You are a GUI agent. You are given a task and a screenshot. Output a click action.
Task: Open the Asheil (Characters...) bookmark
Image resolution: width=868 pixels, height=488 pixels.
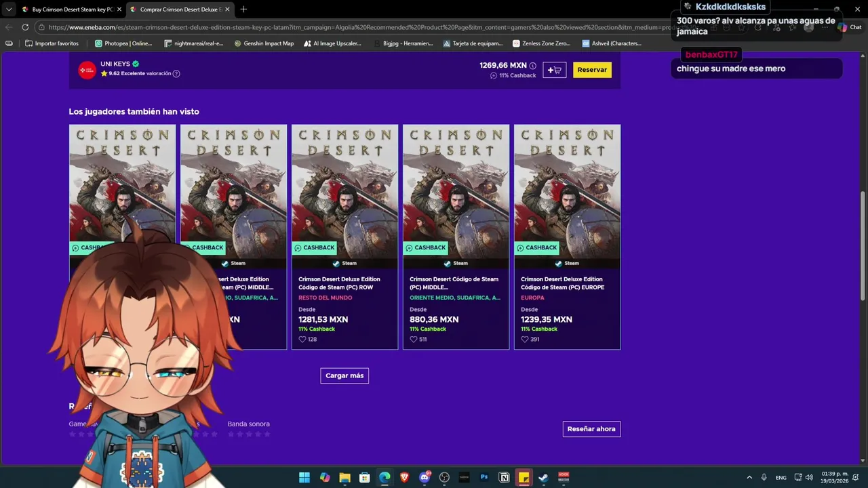612,43
